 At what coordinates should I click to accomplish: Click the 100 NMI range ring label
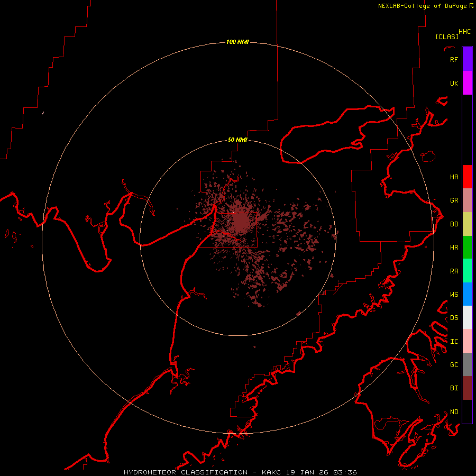(x=237, y=42)
